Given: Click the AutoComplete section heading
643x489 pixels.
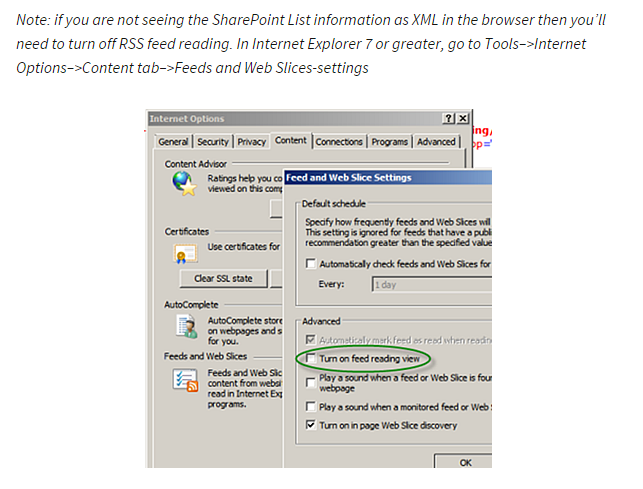Looking at the screenshot, I should click(x=191, y=305).
